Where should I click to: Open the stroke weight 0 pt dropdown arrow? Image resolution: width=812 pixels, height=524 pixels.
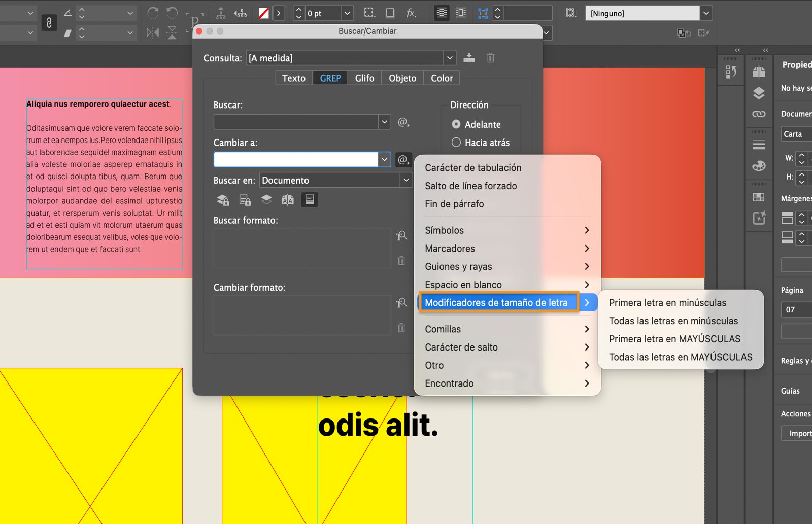tap(347, 13)
